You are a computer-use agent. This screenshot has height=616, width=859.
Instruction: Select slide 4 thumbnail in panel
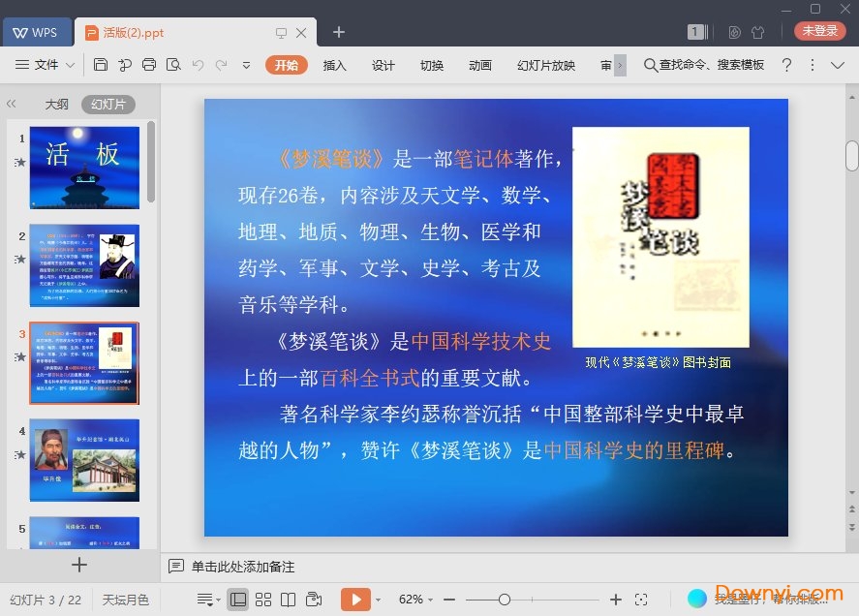tap(84, 459)
